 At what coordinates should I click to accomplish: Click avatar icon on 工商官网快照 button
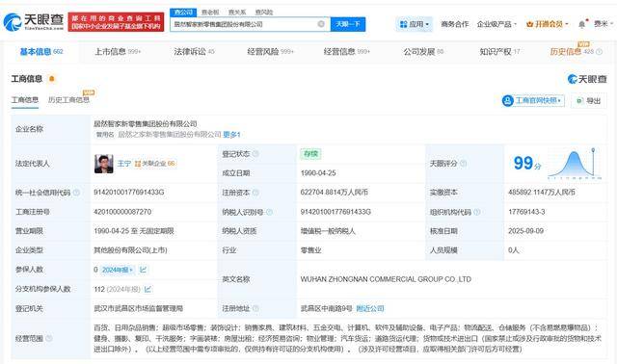[508, 101]
